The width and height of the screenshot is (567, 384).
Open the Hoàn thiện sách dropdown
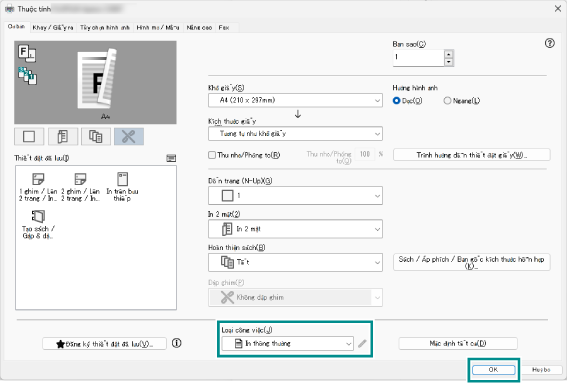(295, 262)
